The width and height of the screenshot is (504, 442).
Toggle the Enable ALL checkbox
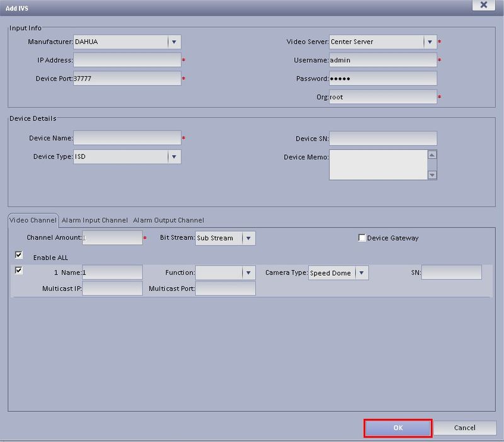(19, 255)
